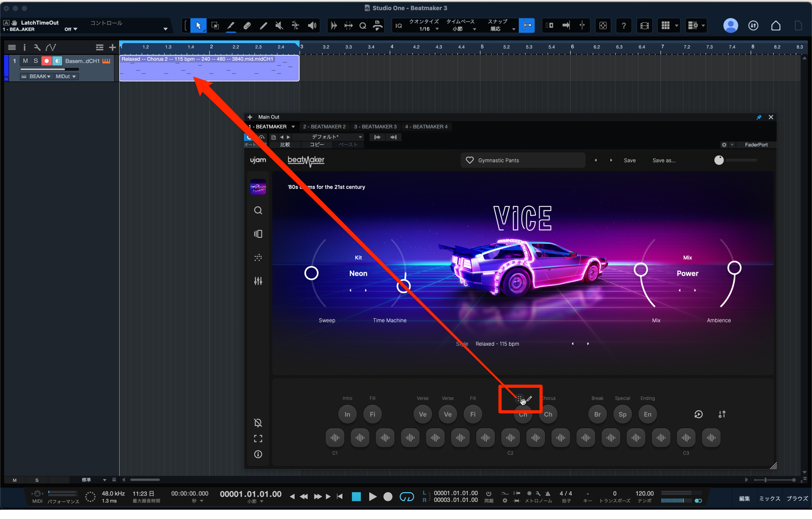Toggle the IQ input quantize button
812x519 pixels.
(x=399, y=26)
